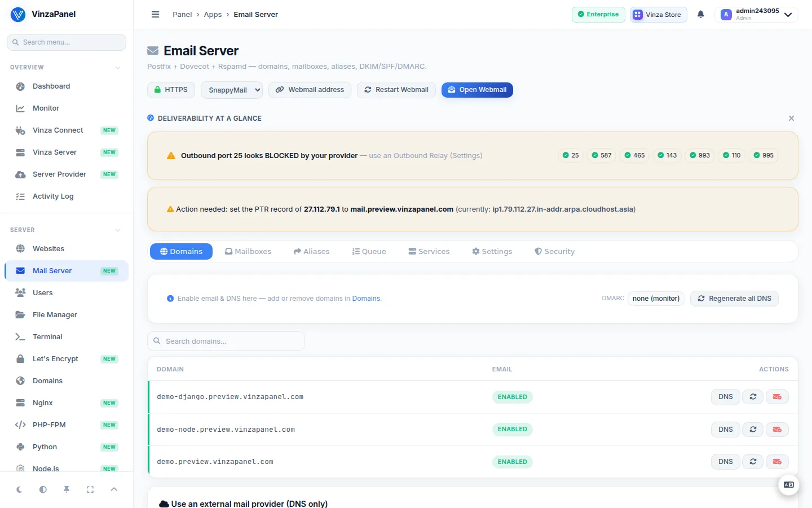Click the sync icon for demo.preview.vinzapanel.com
The image size is (812, 508).
pos(753,462)
